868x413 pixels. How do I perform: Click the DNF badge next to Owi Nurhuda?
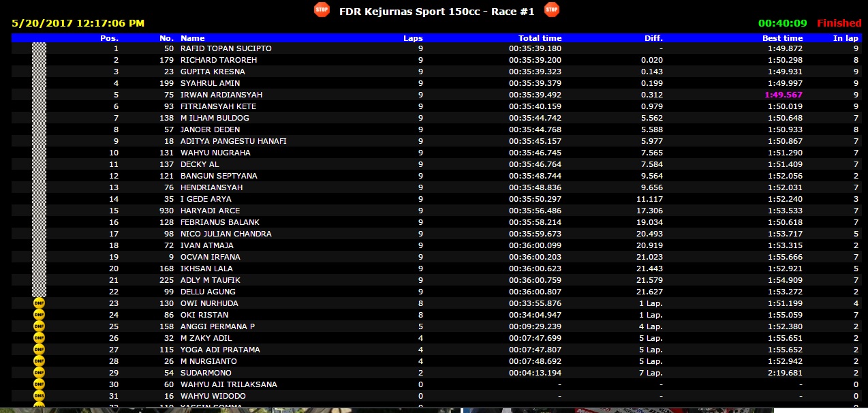click(39, 303)
